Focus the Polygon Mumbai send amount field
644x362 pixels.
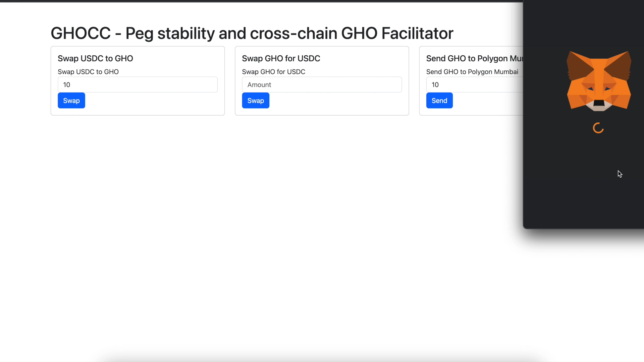[x=475, y=84]
